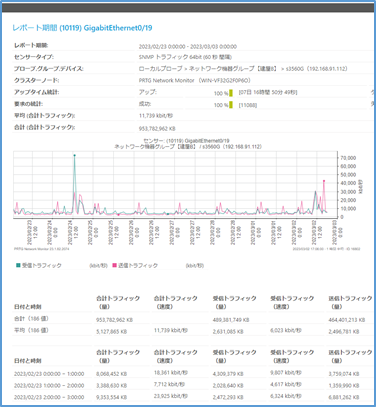Click the 平均 (186 値) row label

point(31,330)
